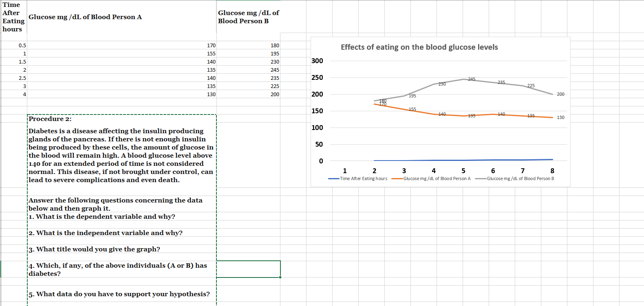Image resolution: width=644 pixels, height=306 pixels.
Task: Select the blue Time After Eating line
Action: click(463, 160)
